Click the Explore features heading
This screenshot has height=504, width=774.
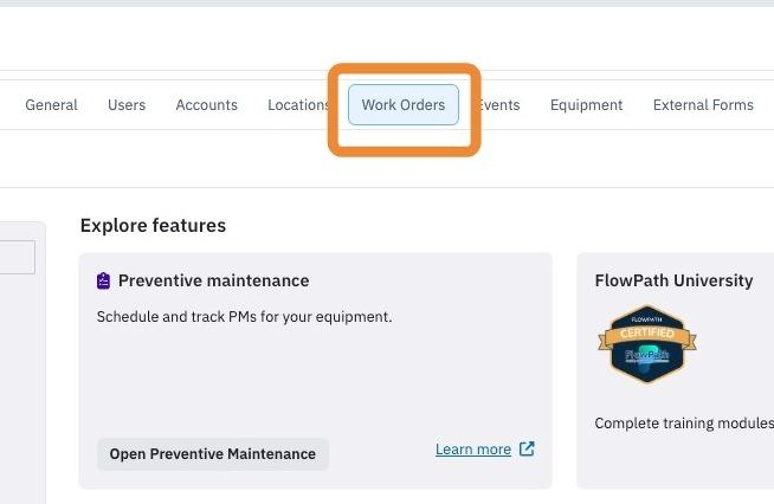coord(153,226)
